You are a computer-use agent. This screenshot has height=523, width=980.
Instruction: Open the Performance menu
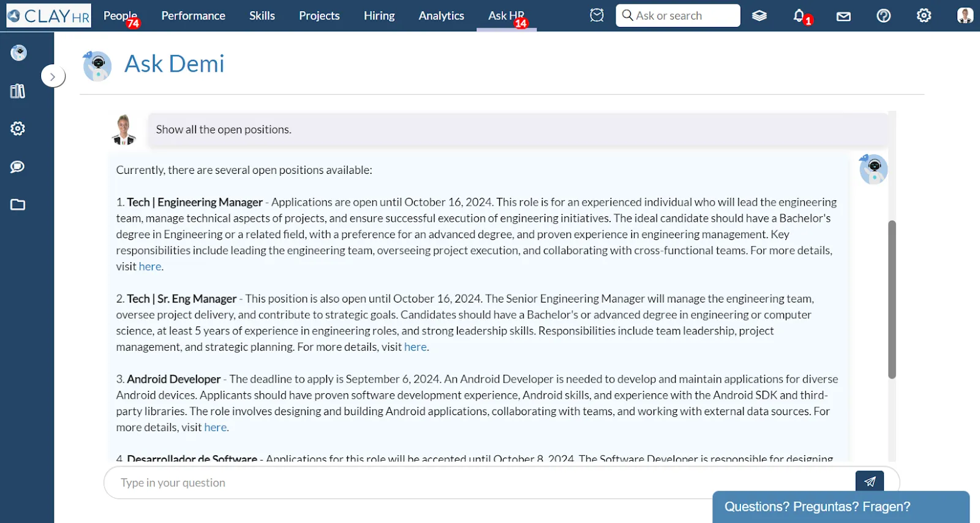(193, 16)
